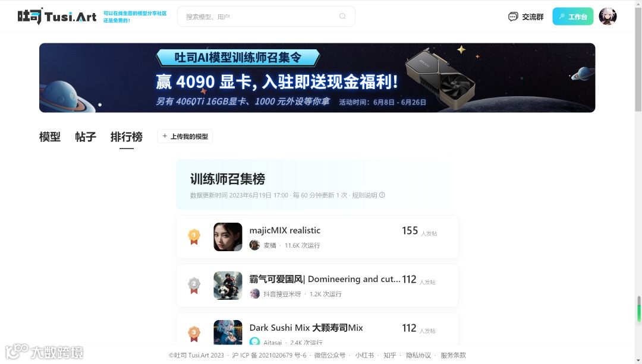Click the Tusi.Art logo
Viewport: 642px width, 364px height.
click(57, 17)
